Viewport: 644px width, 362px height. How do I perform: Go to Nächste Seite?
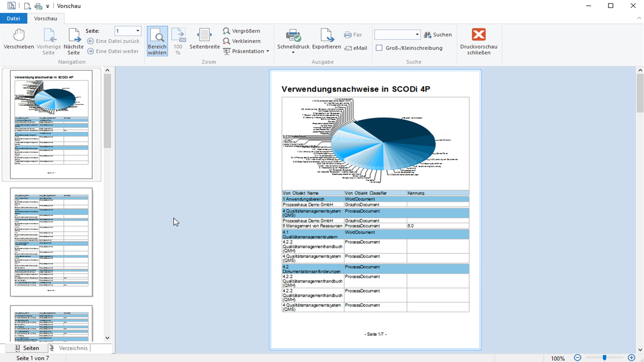tap(73, 42)
